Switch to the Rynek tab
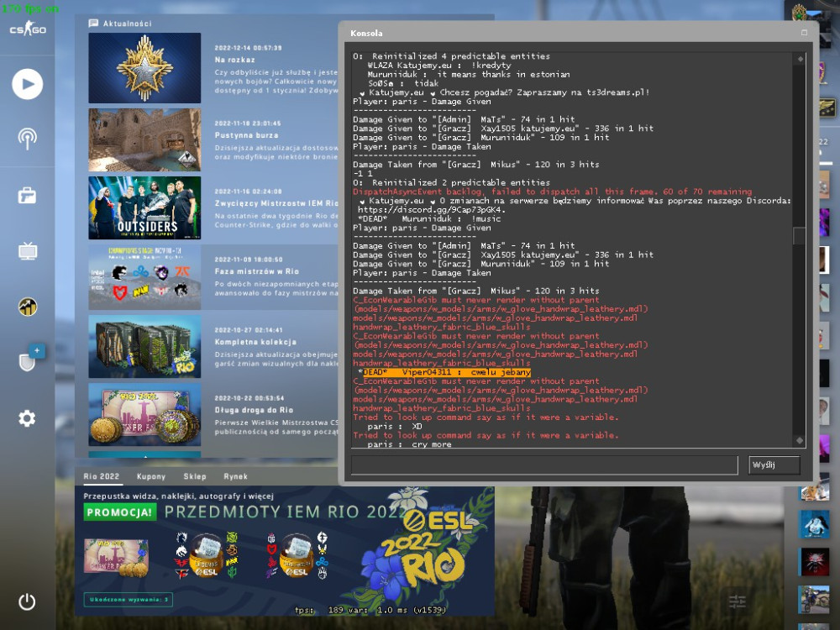 click(236, 476)
